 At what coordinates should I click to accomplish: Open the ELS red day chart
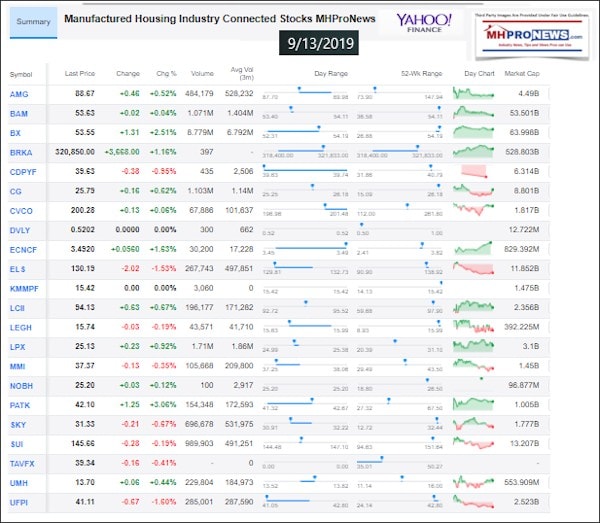473,268
